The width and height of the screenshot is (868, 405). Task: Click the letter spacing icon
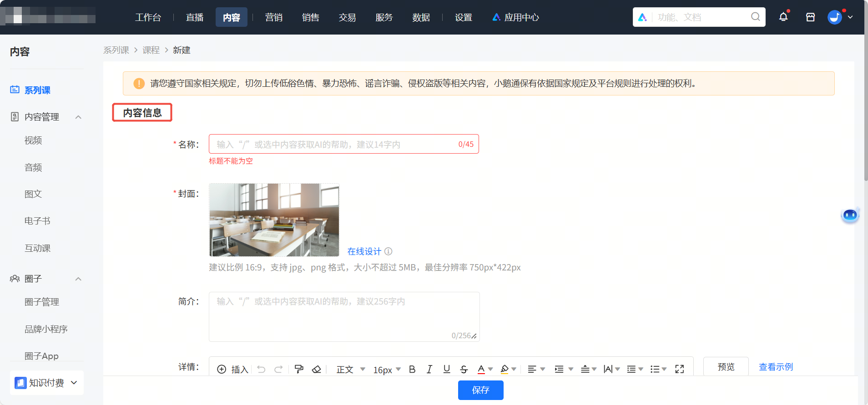pos(608,369)
